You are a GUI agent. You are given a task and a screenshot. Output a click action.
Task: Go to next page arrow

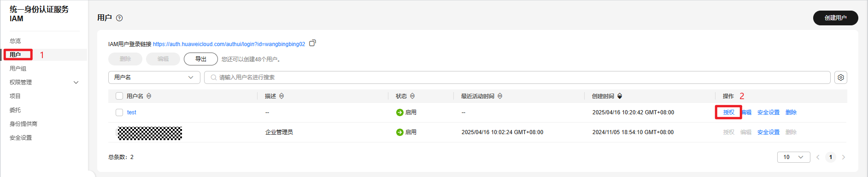point(844,157)
